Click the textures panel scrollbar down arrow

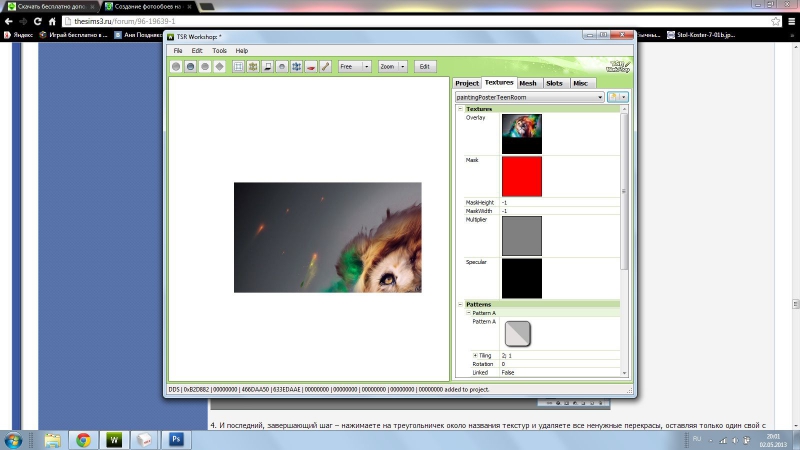tap(624, 373)
